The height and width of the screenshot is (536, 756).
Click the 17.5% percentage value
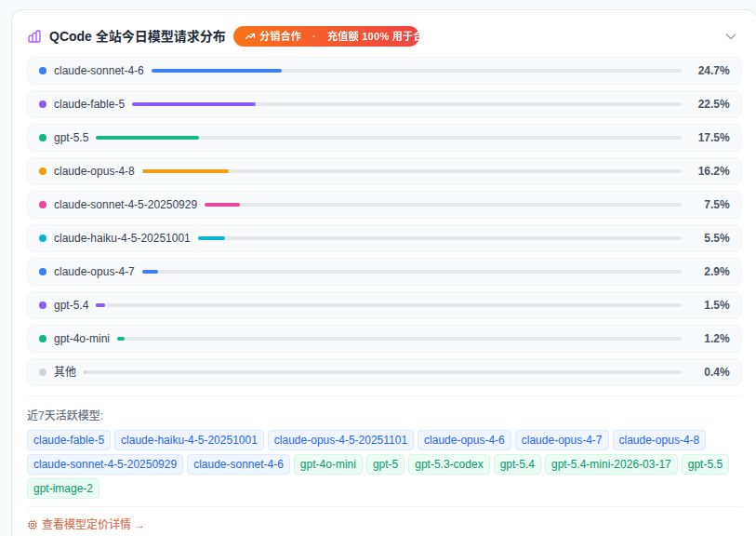[713, 138]
